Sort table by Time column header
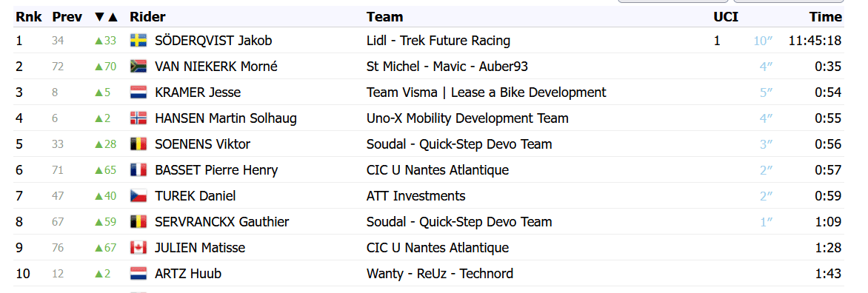Image resolution: width=868 pixels, height=293 pixels. [825, 17]
